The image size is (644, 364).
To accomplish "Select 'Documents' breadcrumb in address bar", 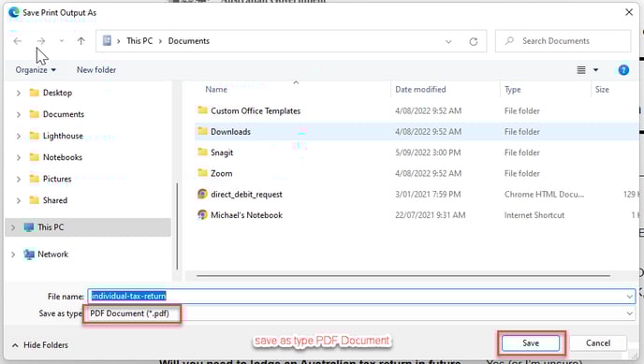I will [x=189, y=41].
